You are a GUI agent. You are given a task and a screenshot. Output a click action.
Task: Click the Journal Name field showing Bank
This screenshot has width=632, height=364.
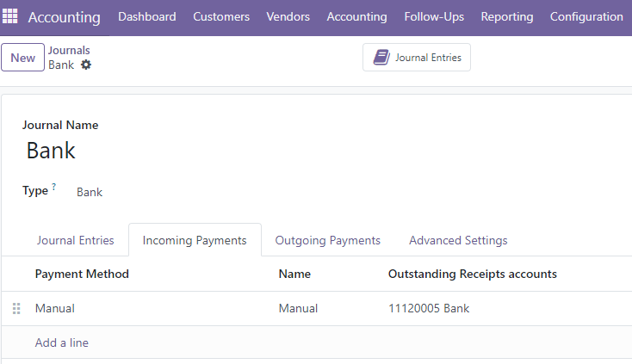[x=51, y=151]
